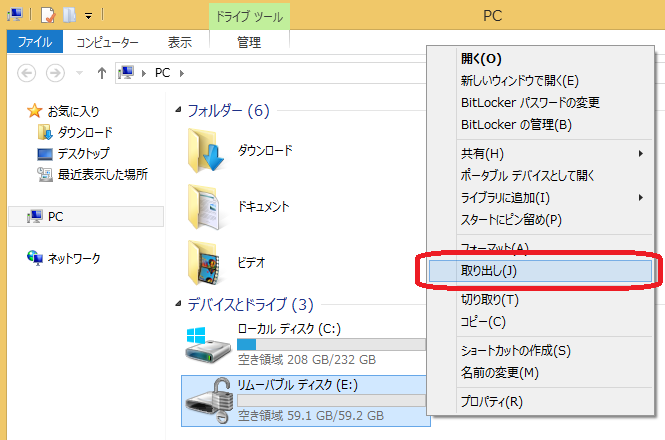The image size is (665, 440).
Task: Switch to the 表示 ribbon tab
Action: (x=180, y=42)
